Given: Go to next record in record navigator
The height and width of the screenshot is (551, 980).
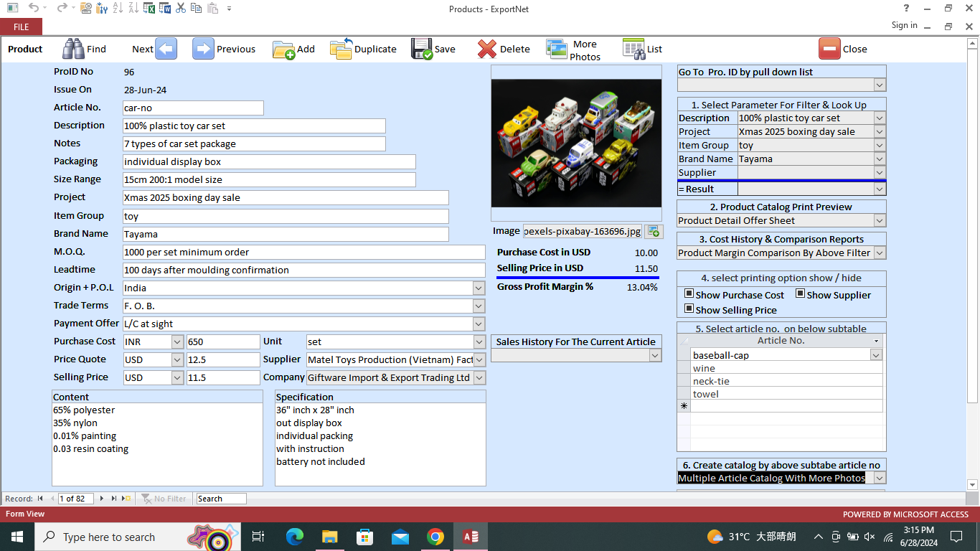Looking at the screenshot, I should pyautogui.click(x=102, y=498).
